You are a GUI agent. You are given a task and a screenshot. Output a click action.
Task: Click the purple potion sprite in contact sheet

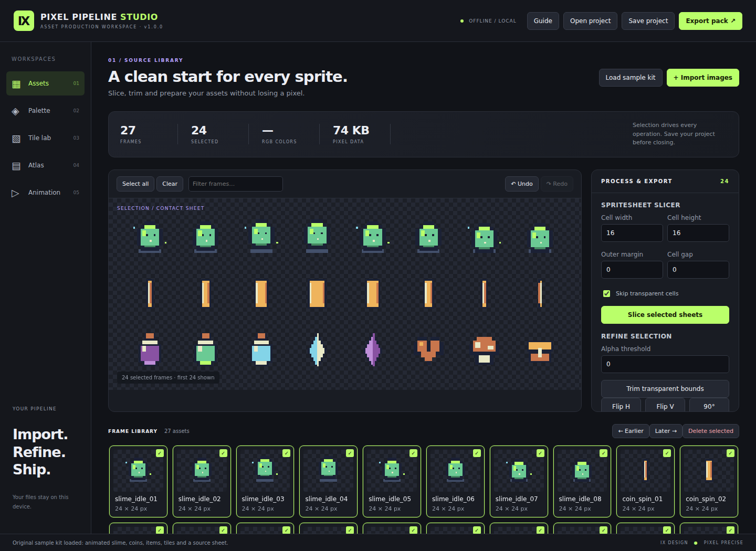(x=150, y=349)
